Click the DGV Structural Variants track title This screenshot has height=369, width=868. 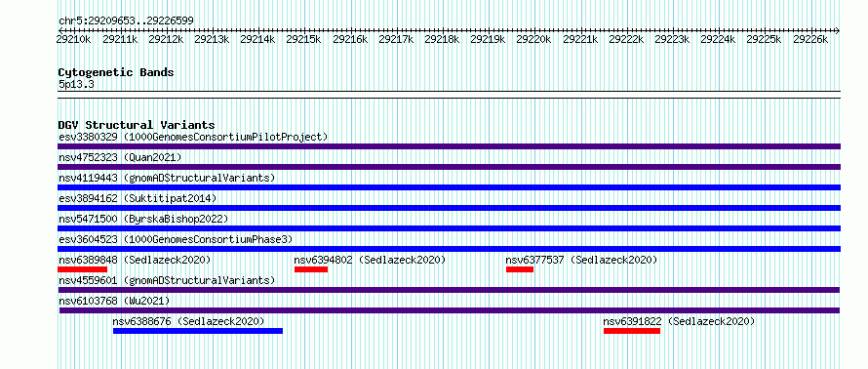click(137, 125)
